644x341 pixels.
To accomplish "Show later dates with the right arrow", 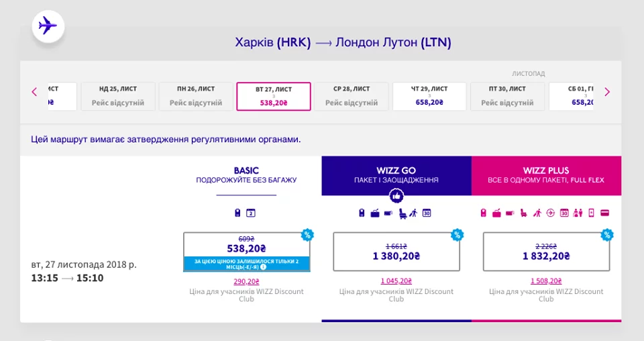I will 607,92.
